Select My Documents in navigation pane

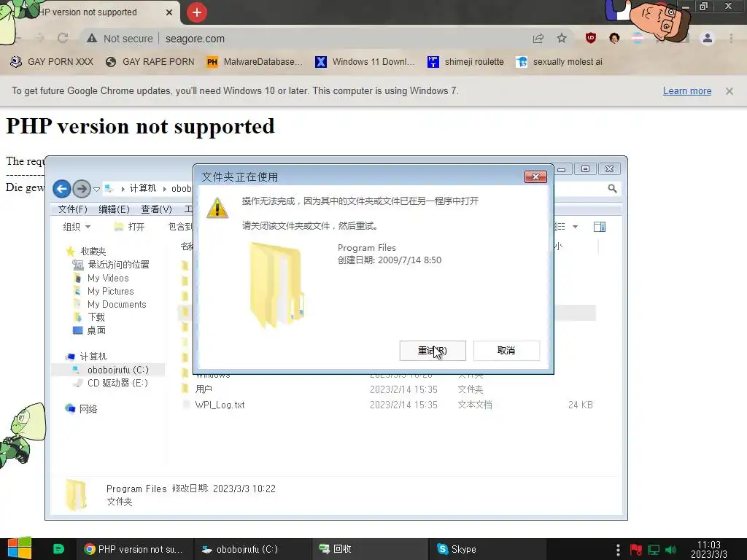(x=109, y=304)
